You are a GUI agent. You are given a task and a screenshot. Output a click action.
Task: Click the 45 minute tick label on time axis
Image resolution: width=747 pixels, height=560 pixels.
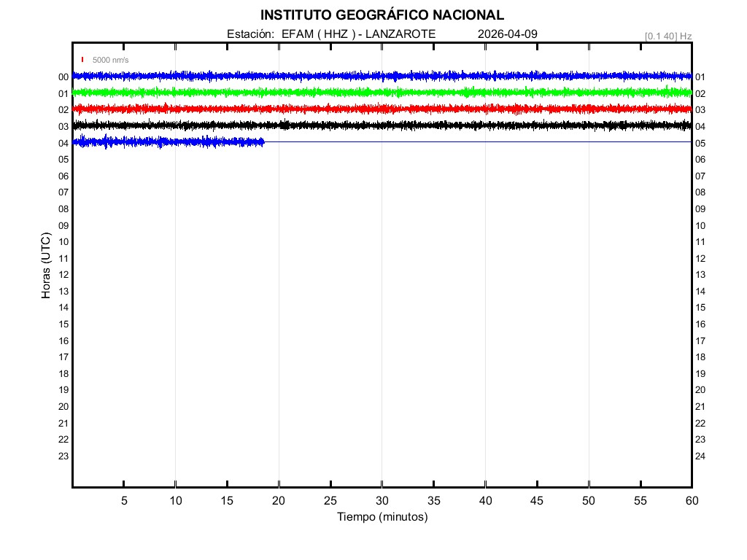[x=536, y=501]
